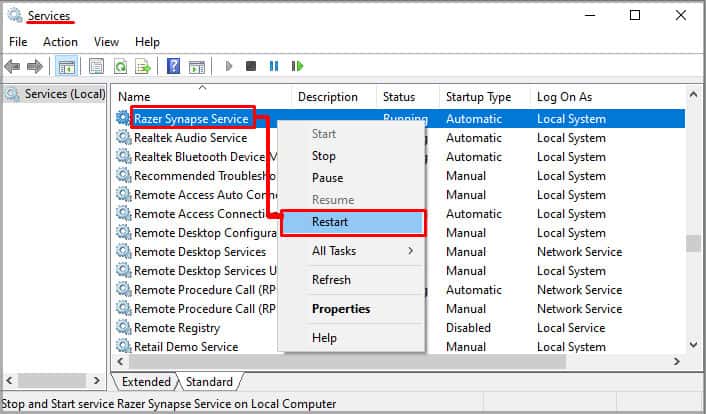This screenshot has width=706, height=414.
Task: Click the Forward arrow toolbar icon
Action: 35,67
